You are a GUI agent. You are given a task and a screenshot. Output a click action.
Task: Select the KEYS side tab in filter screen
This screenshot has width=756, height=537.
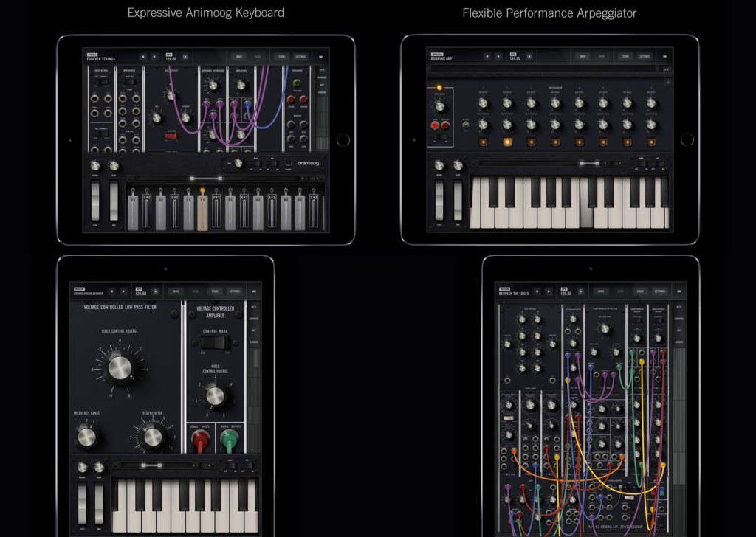pyautogui.click(x=254, y=307)
